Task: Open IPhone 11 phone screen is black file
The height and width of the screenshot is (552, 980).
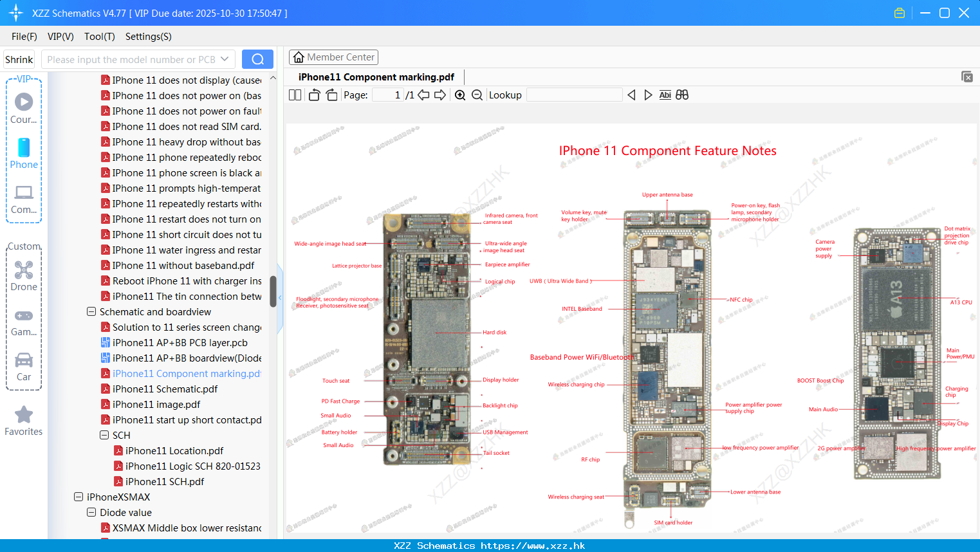Action: 187,173
